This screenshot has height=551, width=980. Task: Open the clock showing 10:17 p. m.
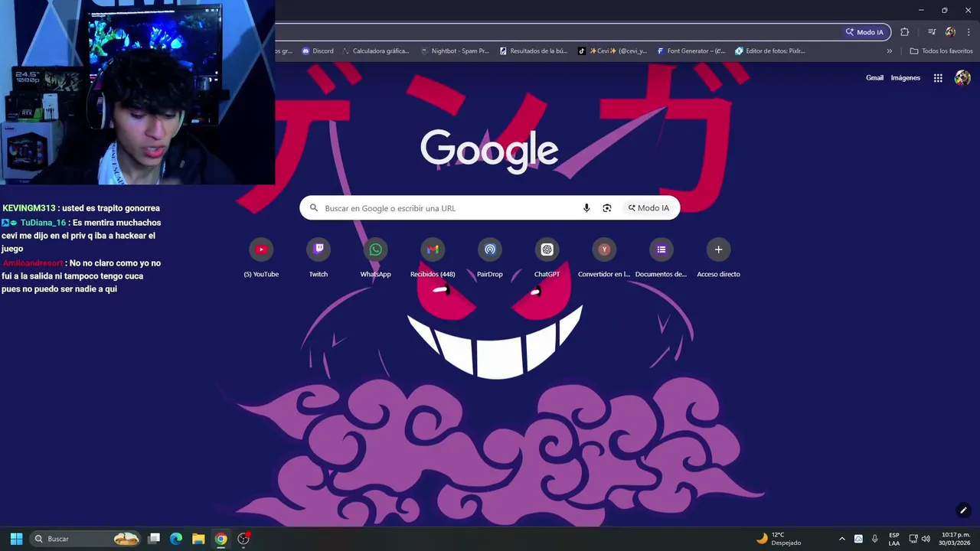point(955,539)
